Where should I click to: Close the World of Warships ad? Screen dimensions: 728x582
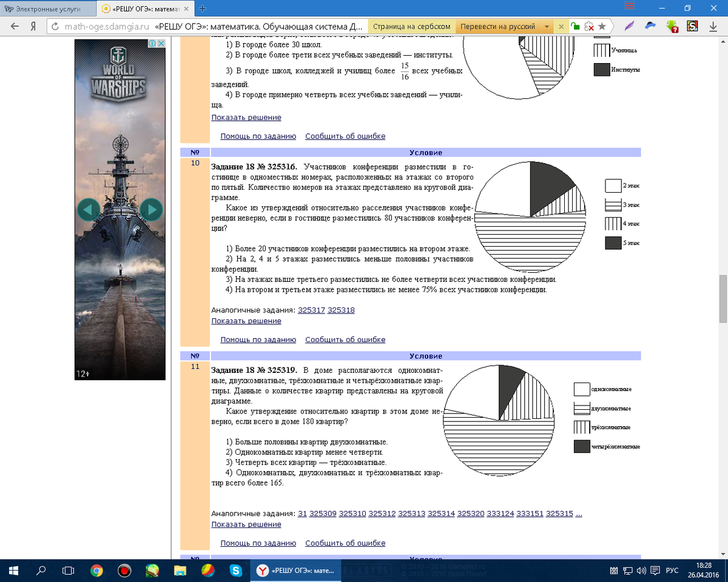(x=161, y=44)
